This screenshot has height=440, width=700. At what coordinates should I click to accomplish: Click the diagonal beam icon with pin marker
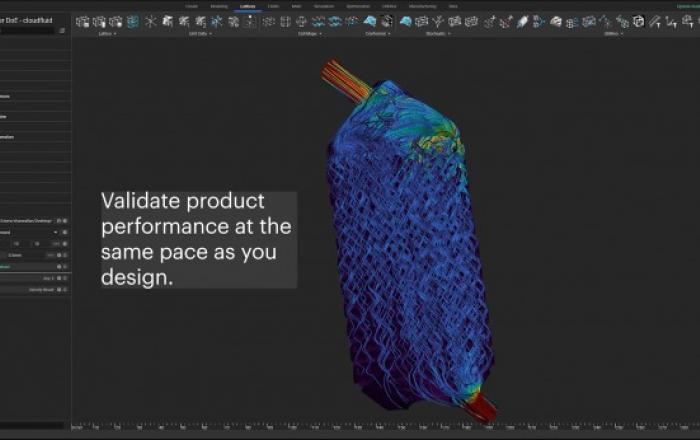click(655, 21)
